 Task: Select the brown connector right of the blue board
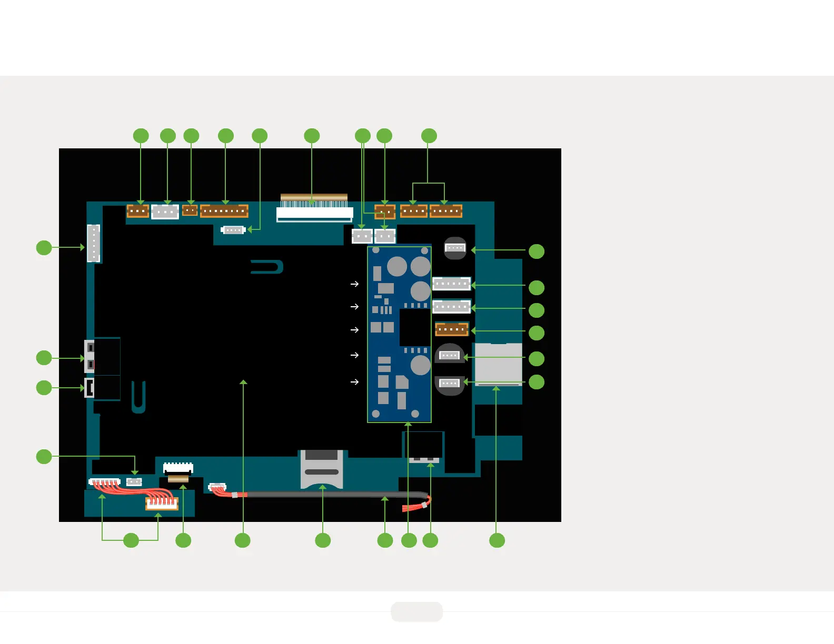point(452,329)
